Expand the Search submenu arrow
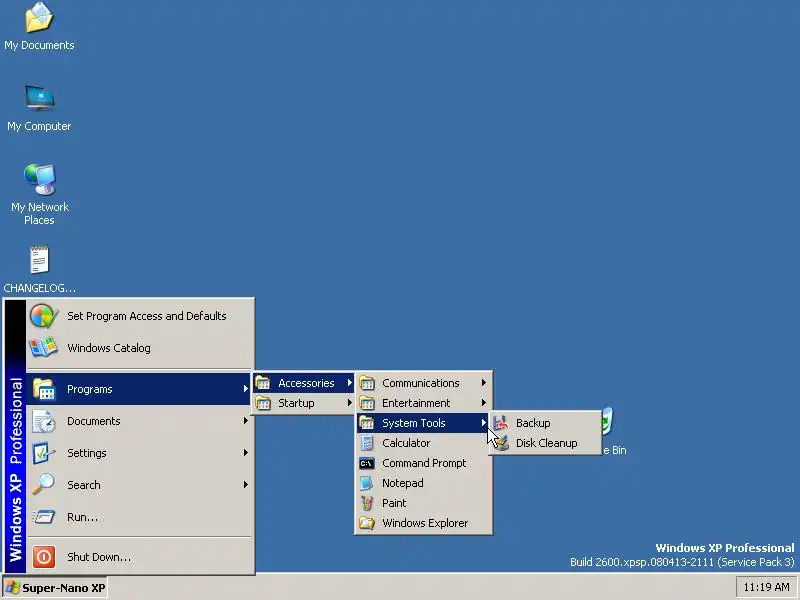Viewport: 800px width, 600px height. 245,485
